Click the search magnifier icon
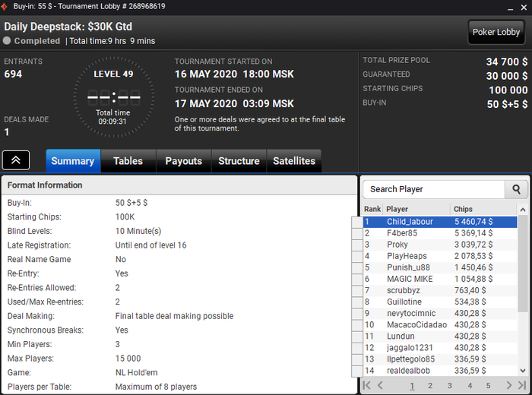Screen dimensions: 532x395 pyautogui.click(x=516, y=189)
